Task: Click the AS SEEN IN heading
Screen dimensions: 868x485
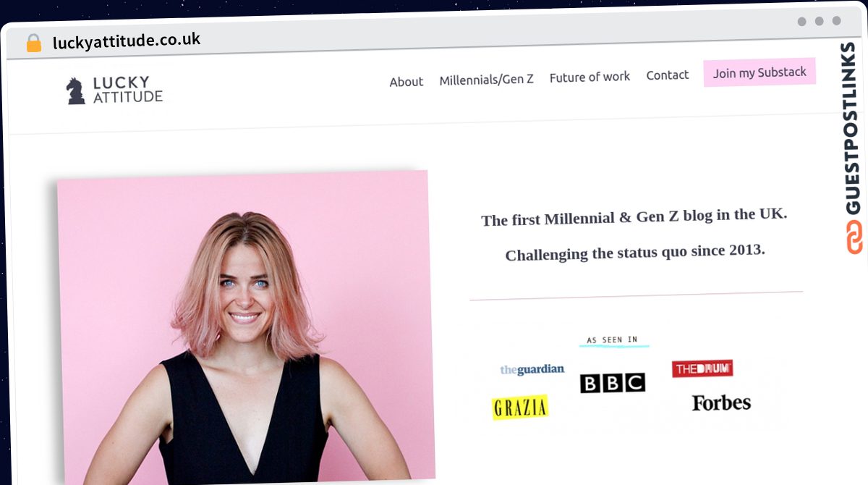Action: pyautogui.click(x=613, y=338)
